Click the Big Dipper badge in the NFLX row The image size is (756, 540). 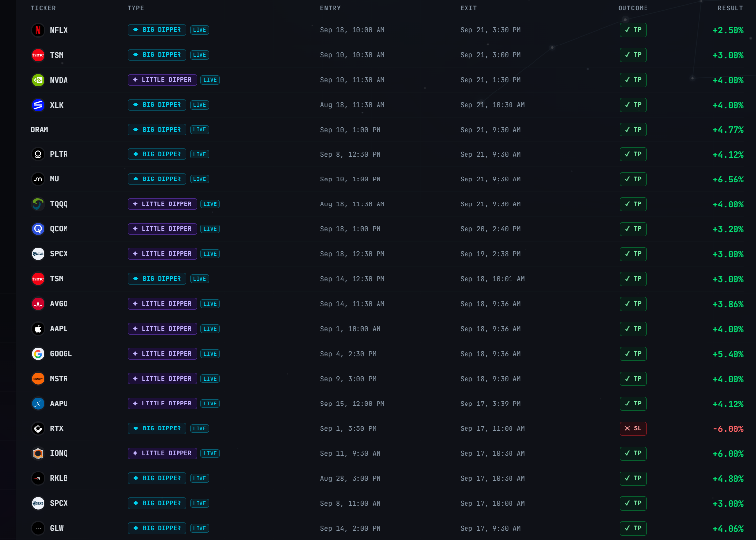[x=157, y=30]
